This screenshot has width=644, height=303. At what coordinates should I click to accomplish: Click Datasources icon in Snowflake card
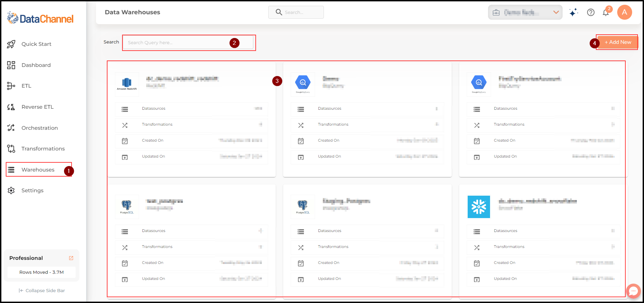point(477,232)
